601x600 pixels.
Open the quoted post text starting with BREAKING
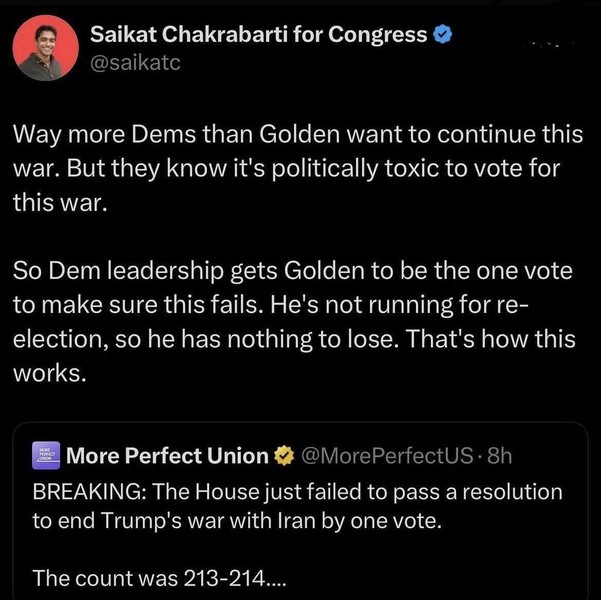297,505
